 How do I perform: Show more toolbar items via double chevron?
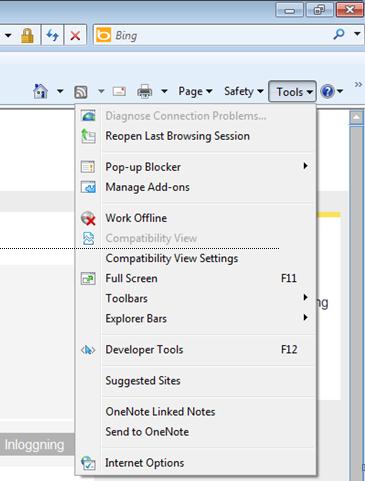click(358, 85)
